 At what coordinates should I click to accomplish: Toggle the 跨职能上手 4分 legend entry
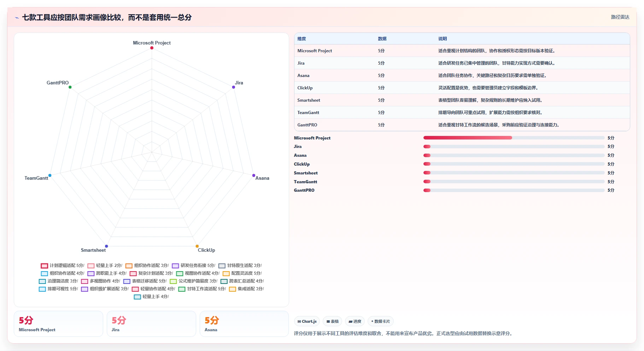pos(107,273)
